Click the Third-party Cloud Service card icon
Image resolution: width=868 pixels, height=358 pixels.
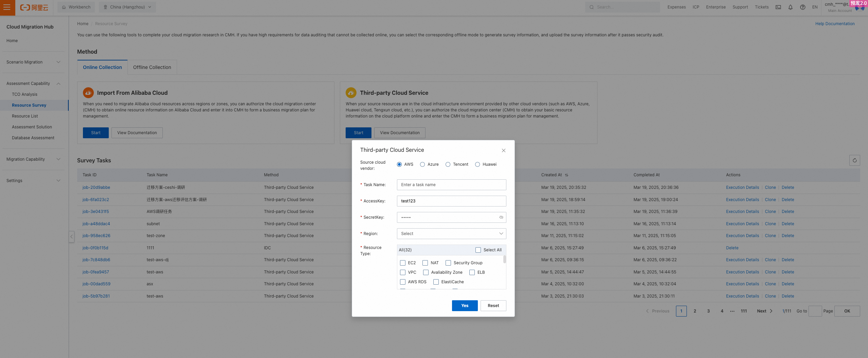click(351, 92)
